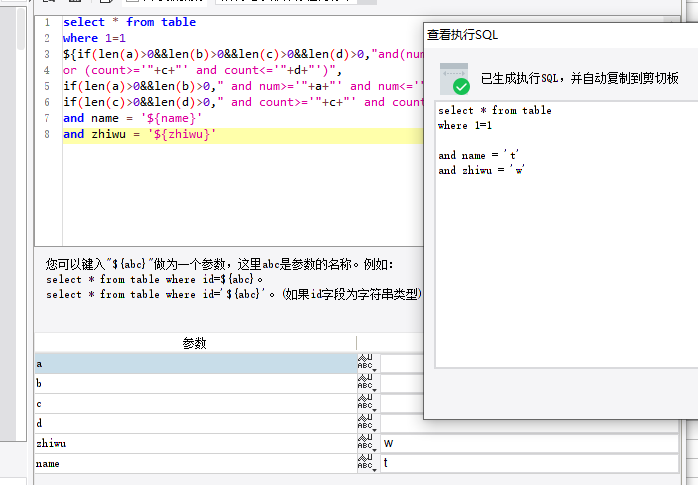The image size is (698, 485).
Task: Click the 查看执行SQL dialog title
Action: (462, 35)
